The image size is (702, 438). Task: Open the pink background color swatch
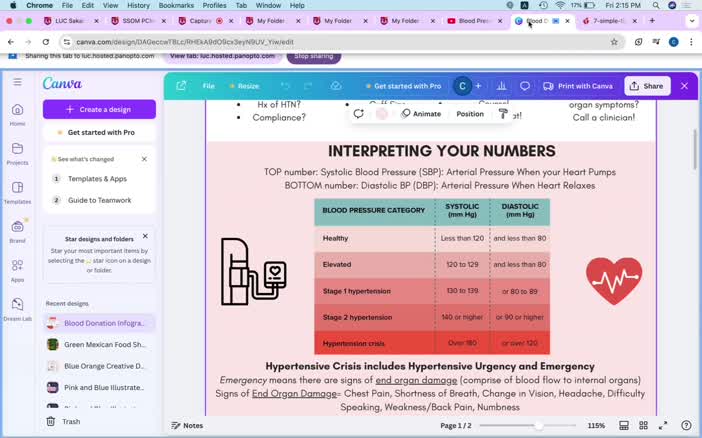(x=381, y=114)
